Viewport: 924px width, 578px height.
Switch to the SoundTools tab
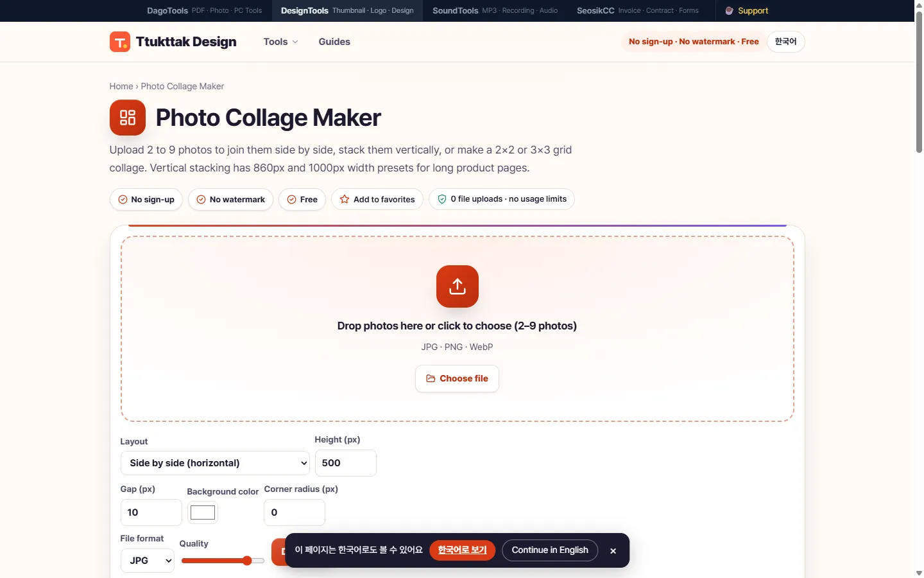point(495,11)
